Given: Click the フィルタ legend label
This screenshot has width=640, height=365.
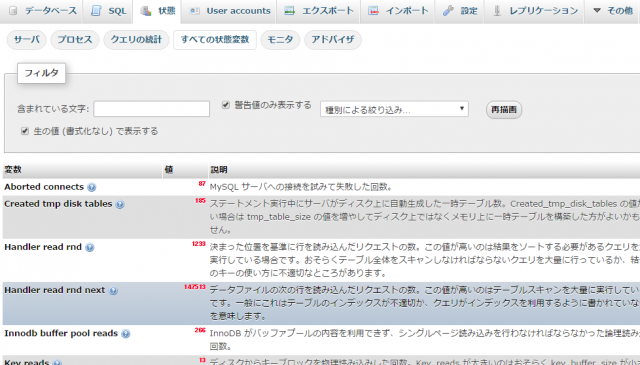Looking at the screenshot, I should tap(41, 73).
